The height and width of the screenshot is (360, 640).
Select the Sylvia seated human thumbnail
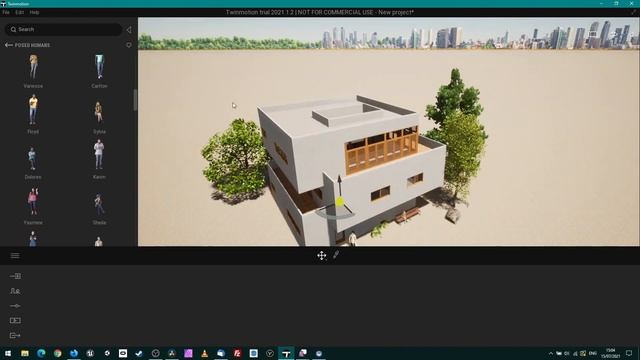pos(98,113)
